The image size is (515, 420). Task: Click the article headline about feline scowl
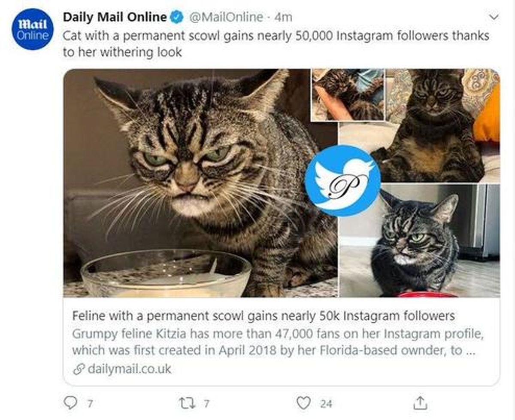pyautogui.click(x=263, y=317)
